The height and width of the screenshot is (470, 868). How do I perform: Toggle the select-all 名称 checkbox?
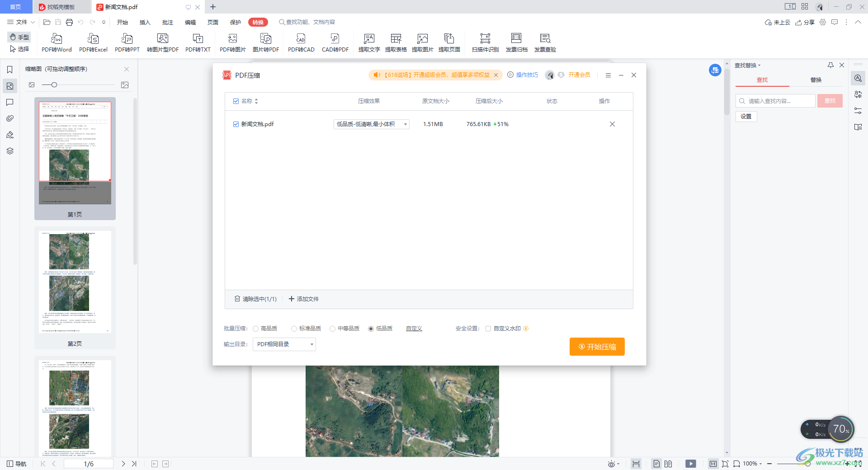[x=236, y=101]
